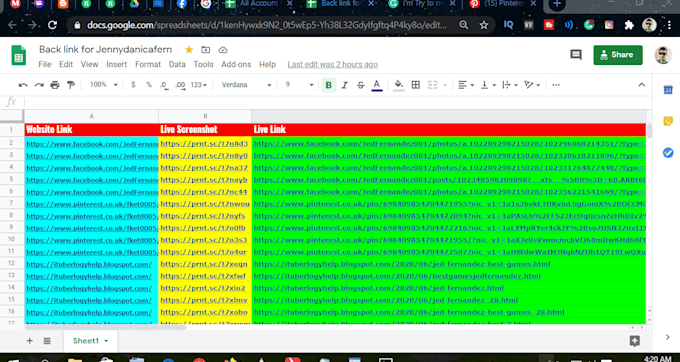Open fill color picker
This screenshot has width=680, height=362.
pyautogui.click(x=399, y=85)
